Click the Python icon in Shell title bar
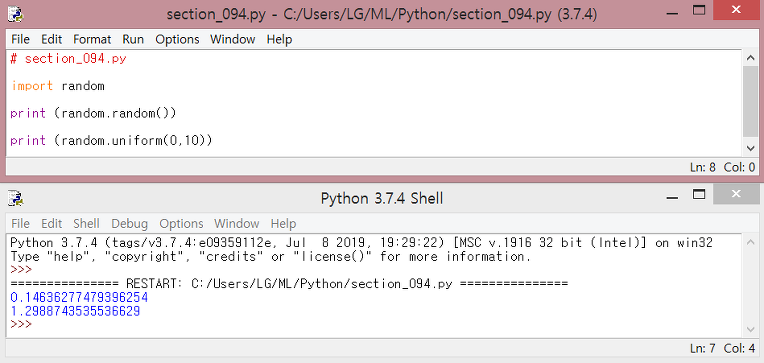 pos(16,198)
